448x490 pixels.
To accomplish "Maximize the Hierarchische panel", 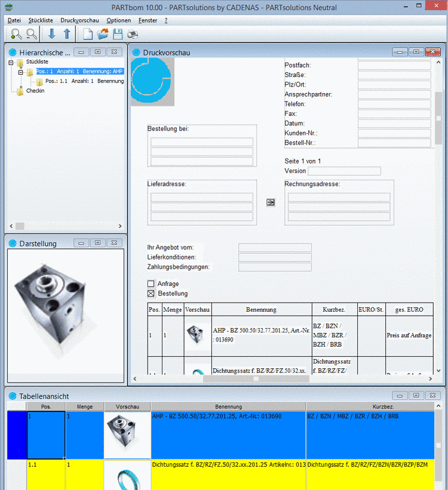I will click(x=97, y=51).
